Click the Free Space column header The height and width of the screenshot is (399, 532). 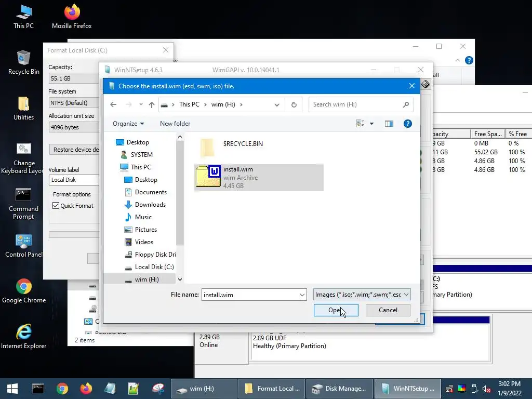pos(488,134)
